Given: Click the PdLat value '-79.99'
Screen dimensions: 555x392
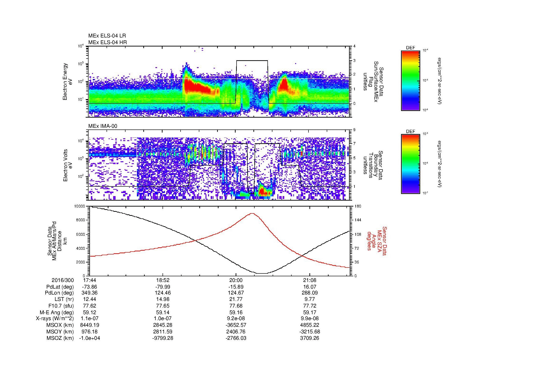Looking at the screenshot, I should 163,287.
